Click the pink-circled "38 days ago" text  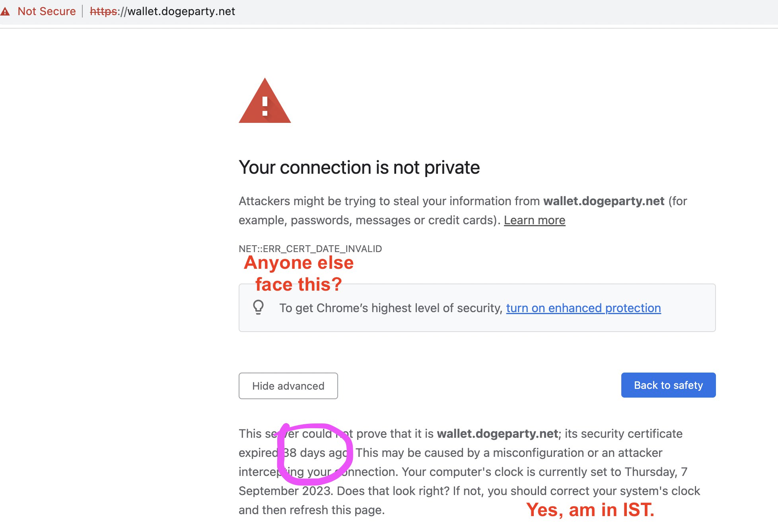tap(316, 453)
